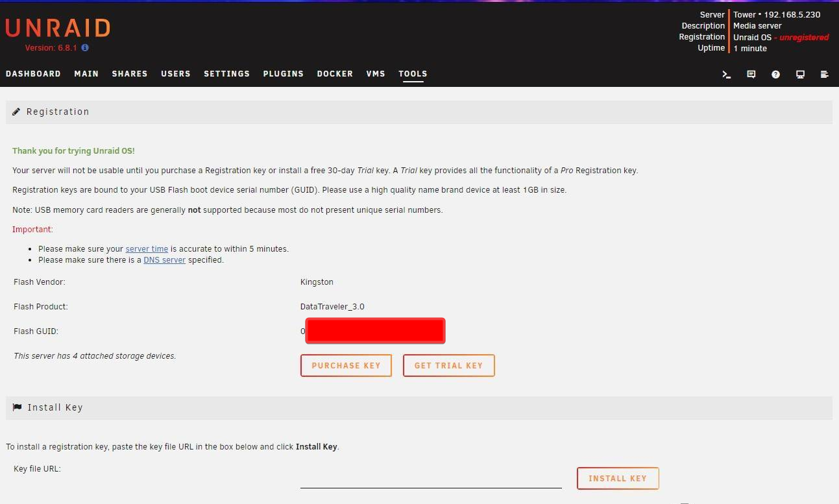The height and width of the screenshot is (504, 839).
Task: Click the Purchase Key button
Action: pos(346,366)
